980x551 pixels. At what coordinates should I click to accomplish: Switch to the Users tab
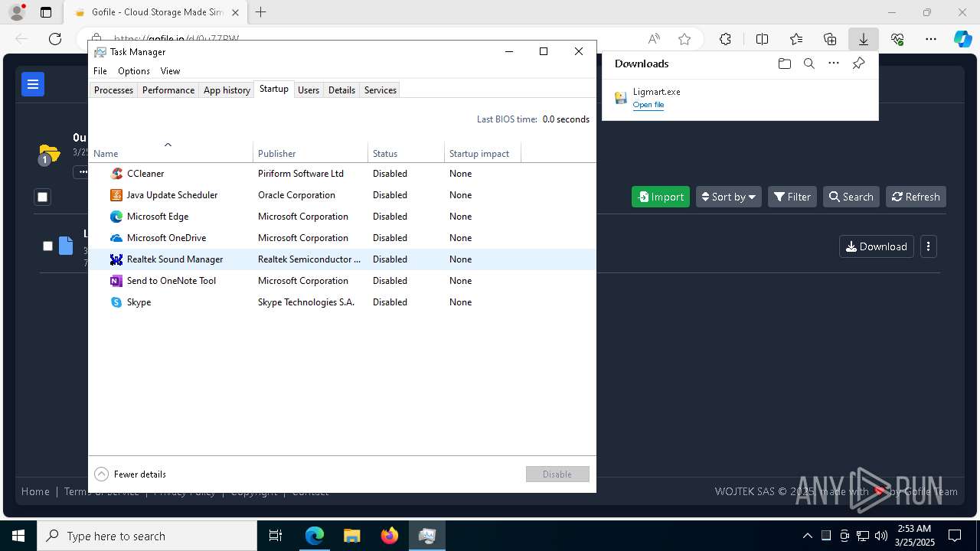(x=309, y=90)
